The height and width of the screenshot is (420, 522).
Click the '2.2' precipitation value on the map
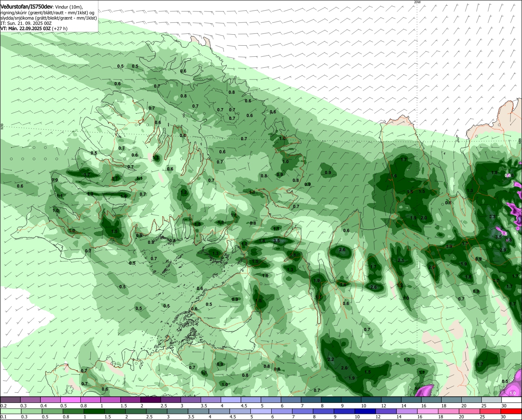point(331,359)
